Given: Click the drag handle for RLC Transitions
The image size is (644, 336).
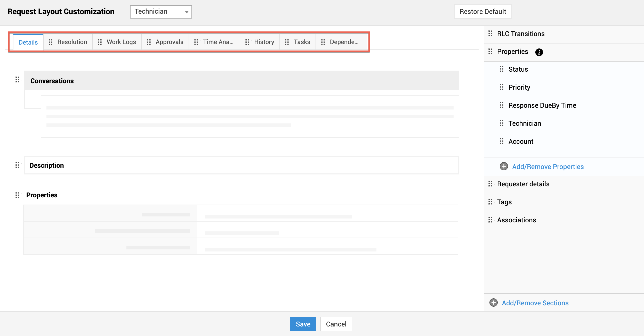Looking at the screenshot, I should pos(490,34).
